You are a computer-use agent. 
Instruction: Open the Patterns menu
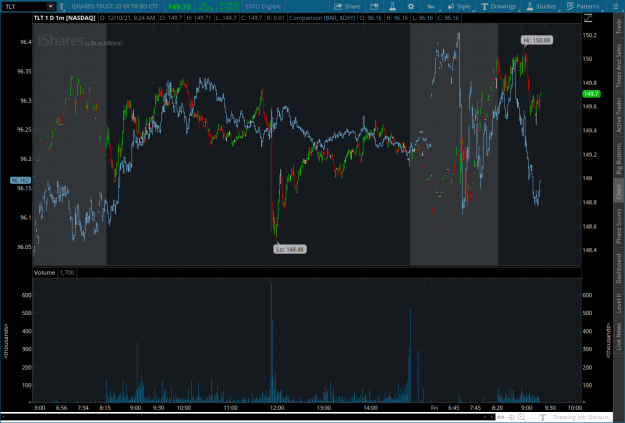coord(583,6)
